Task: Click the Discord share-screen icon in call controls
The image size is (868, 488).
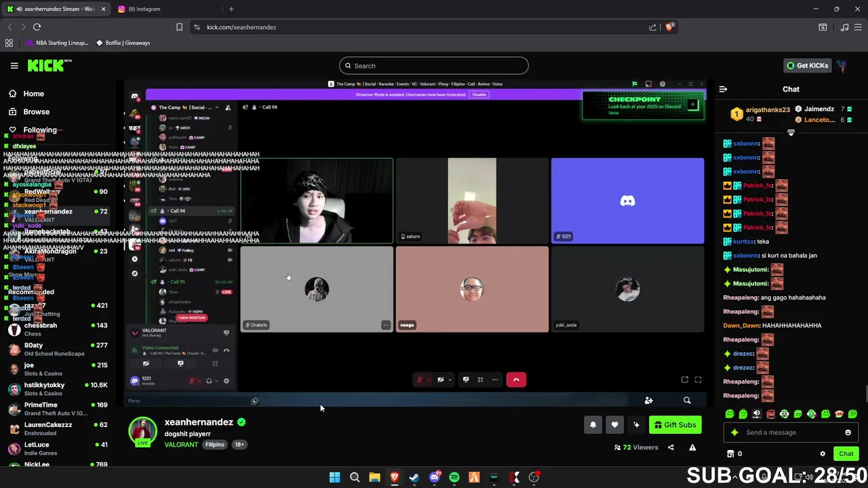Action: pyautogui.click(x=466, y=380)
